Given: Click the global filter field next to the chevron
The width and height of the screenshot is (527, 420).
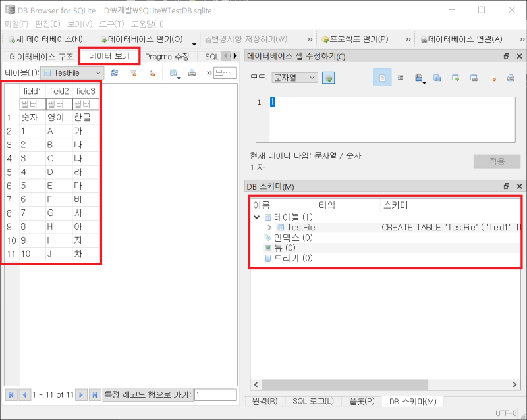Looking at the screenshot, I should (225, 73).
